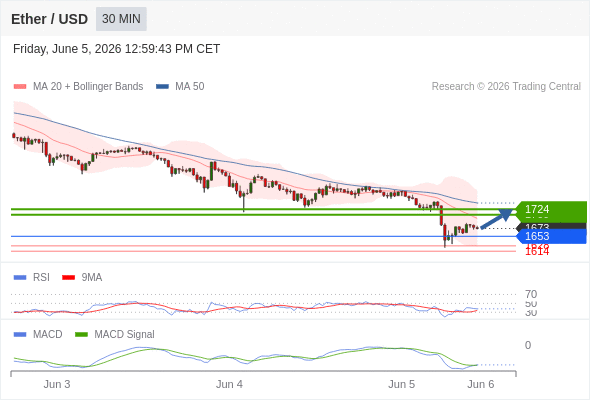Click the RSI 70 level label
590x400 pixels.
531,294
